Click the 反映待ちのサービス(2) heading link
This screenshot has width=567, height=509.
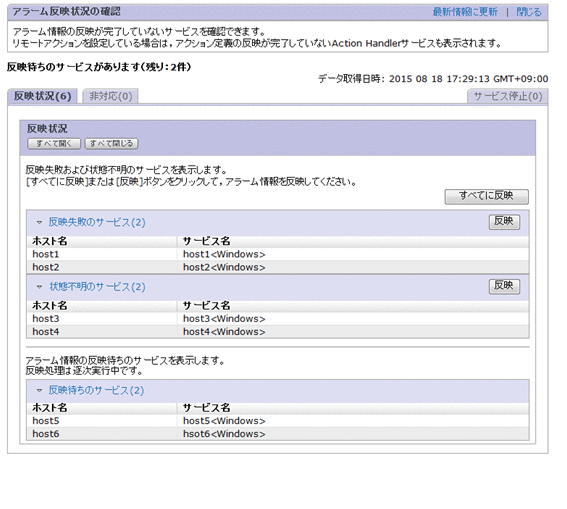96,390
